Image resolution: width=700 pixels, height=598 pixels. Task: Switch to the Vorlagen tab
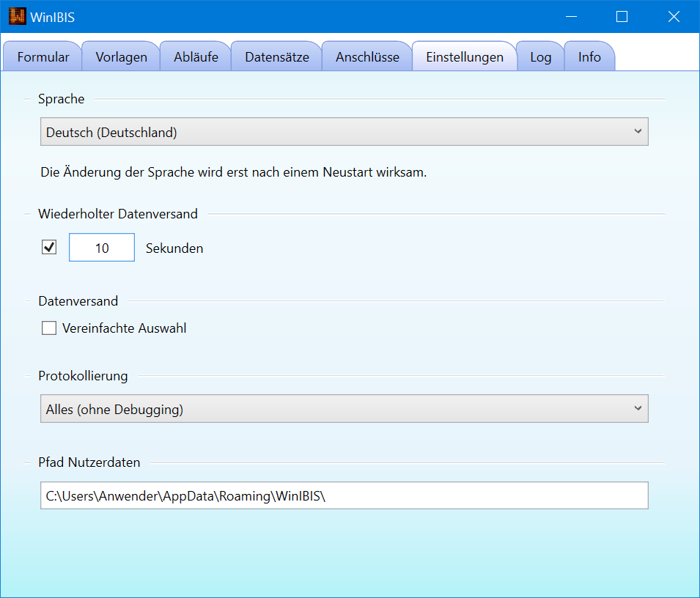pos(121,56)
